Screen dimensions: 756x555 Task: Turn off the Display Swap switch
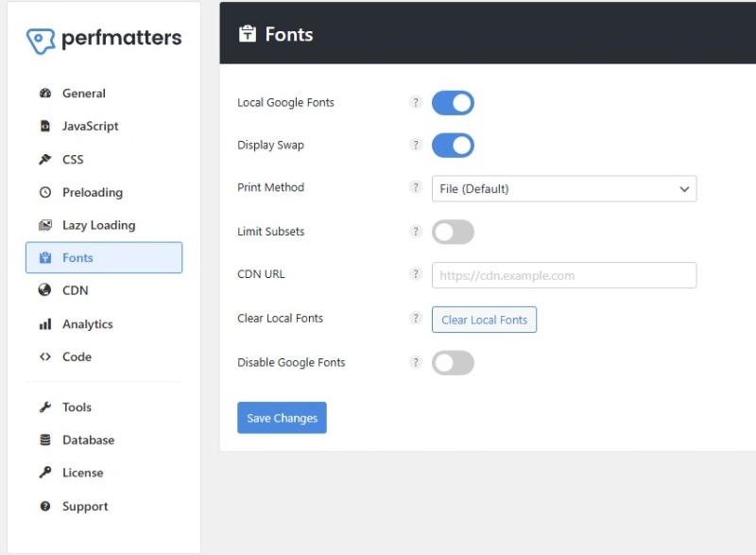pos(453,145)
